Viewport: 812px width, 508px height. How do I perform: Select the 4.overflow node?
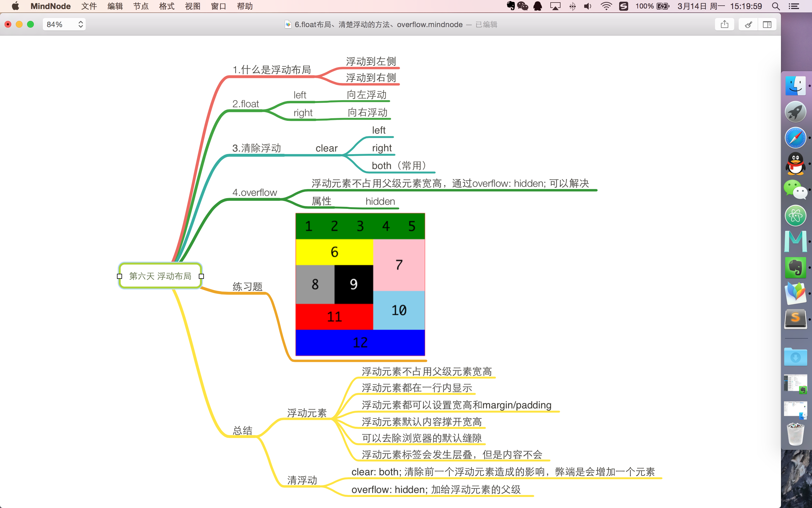point(255,192)
